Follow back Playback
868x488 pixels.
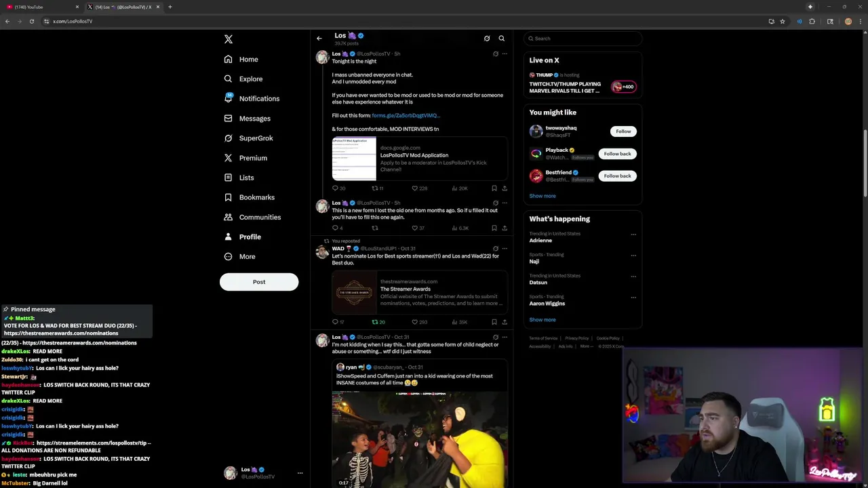tap(617, 154)
